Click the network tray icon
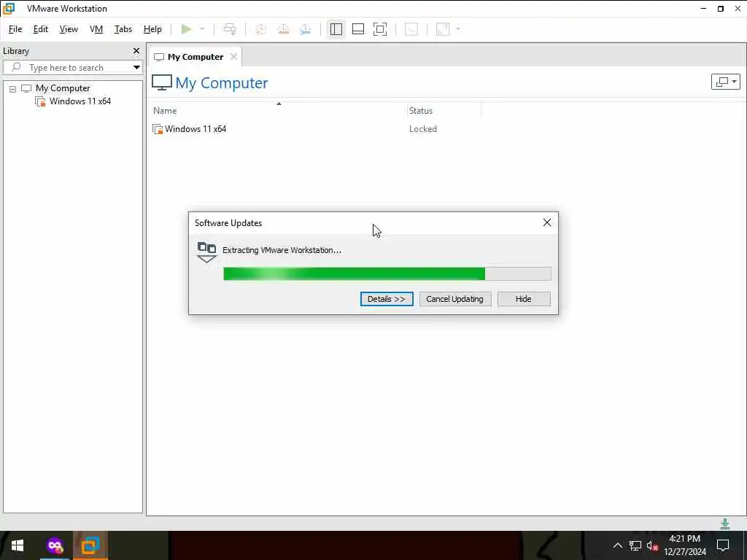747x560 pixels. (635, 545)
